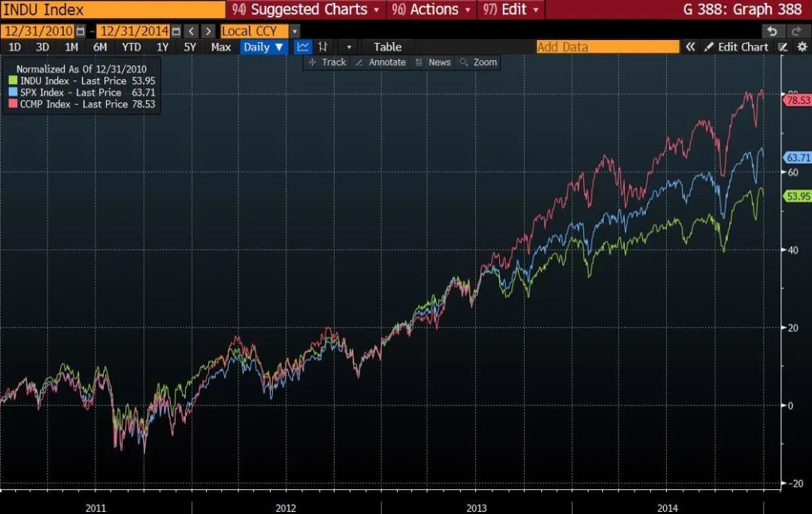The height and width of the screenshot is (514, 812).
Task: Select the line chart type icon
Action: click(x=303, y=47)
